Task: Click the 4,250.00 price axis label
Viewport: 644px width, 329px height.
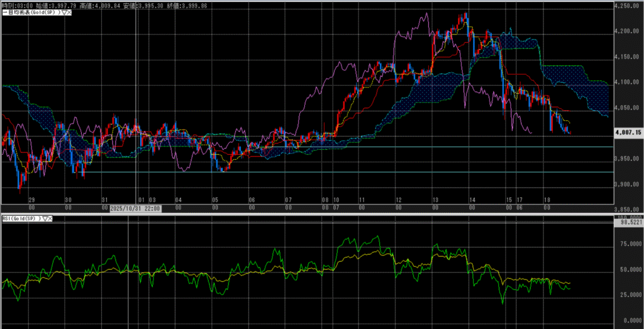Action: (628, 6)
